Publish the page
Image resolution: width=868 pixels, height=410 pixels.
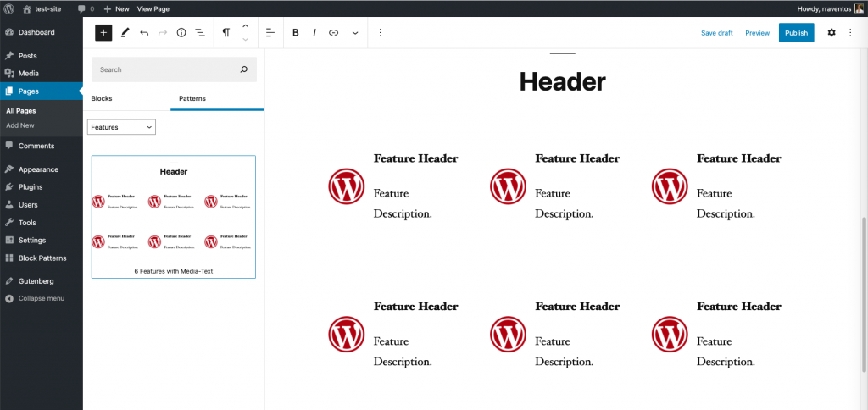pyautogui.click(x=796, y=33)
